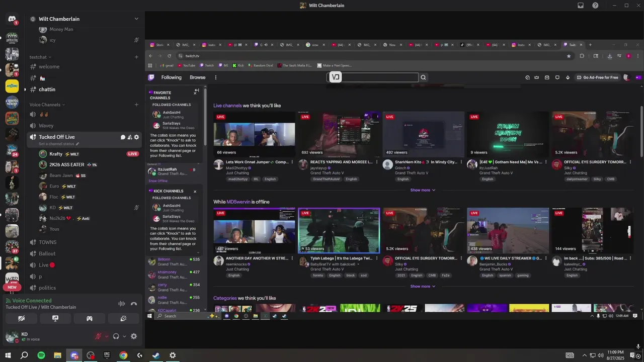Viewport: 644px width, 362px height.
Task: Open Discord inbox icon in title bar
Action: click(581, 6)
